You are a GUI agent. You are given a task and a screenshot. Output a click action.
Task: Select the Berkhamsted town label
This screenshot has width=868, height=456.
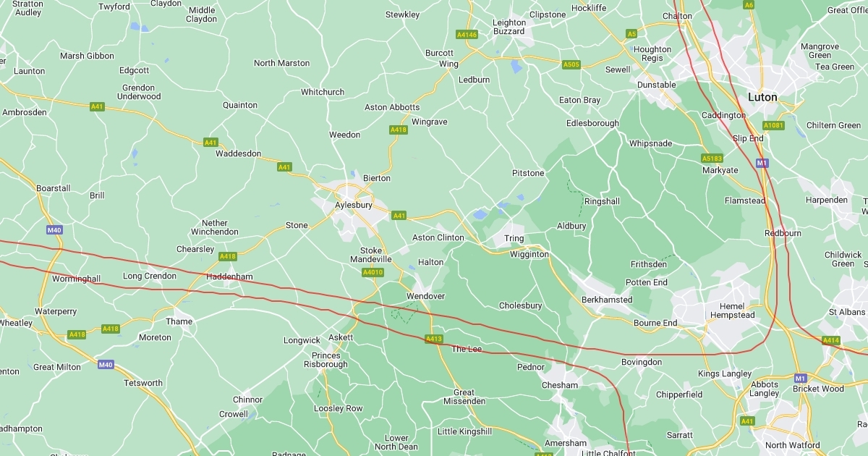coord(607,300)
